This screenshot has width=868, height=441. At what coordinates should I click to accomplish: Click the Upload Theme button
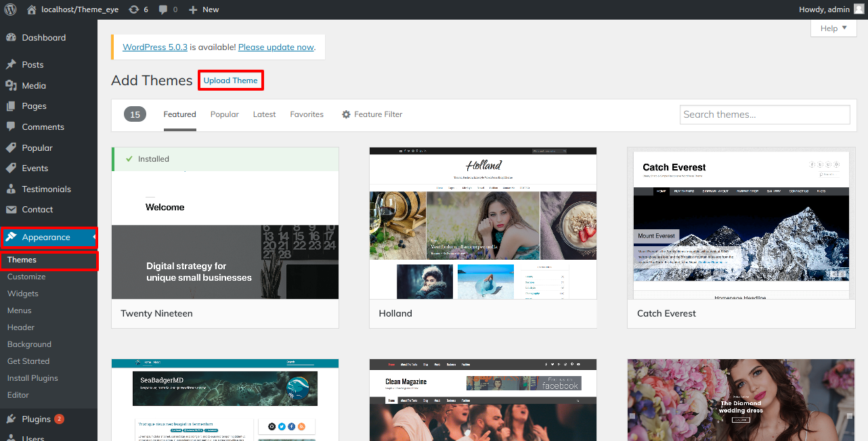(231, 80)
